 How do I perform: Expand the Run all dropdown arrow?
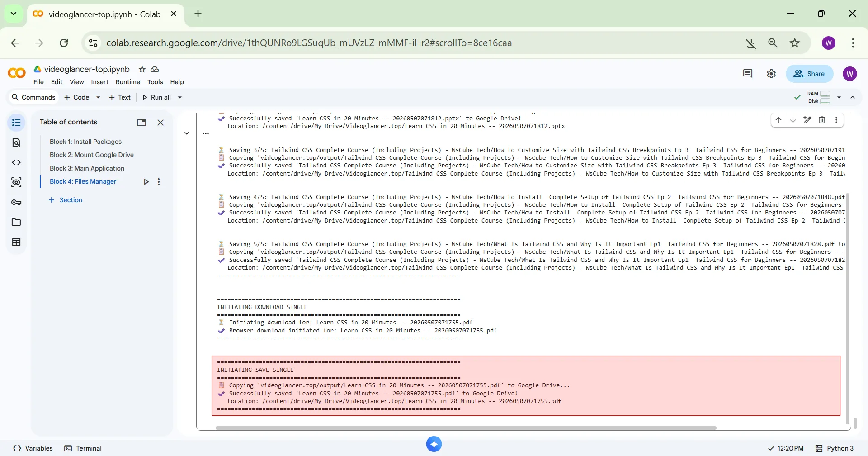click(179, 97)
